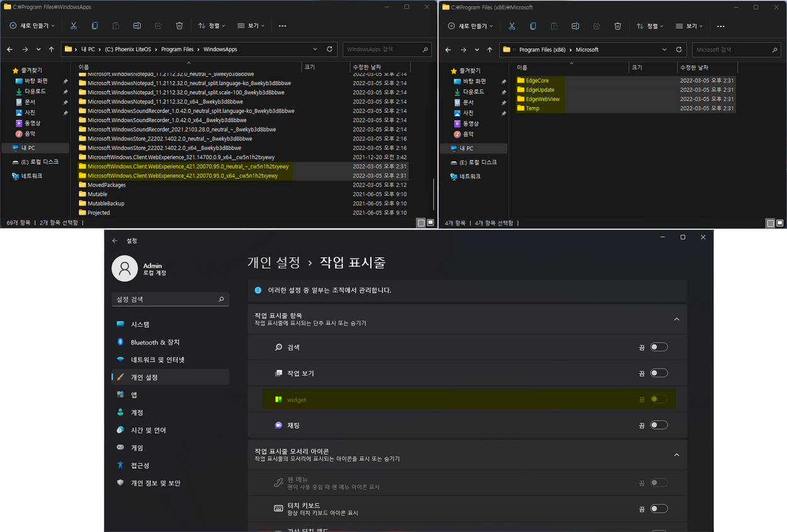Go back in the Microsoft explorer window
Screen dimensions: 787x532
point(448,49)
